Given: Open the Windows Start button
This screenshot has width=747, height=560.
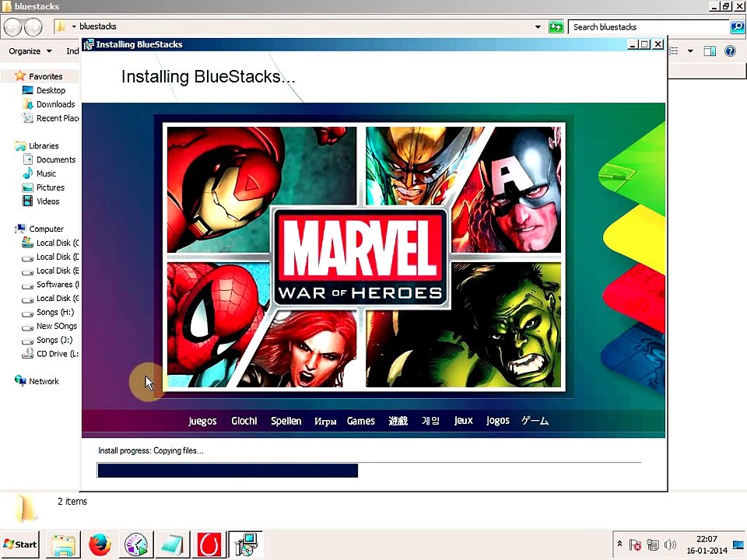Looking at the screenshot, I should 20,544.
